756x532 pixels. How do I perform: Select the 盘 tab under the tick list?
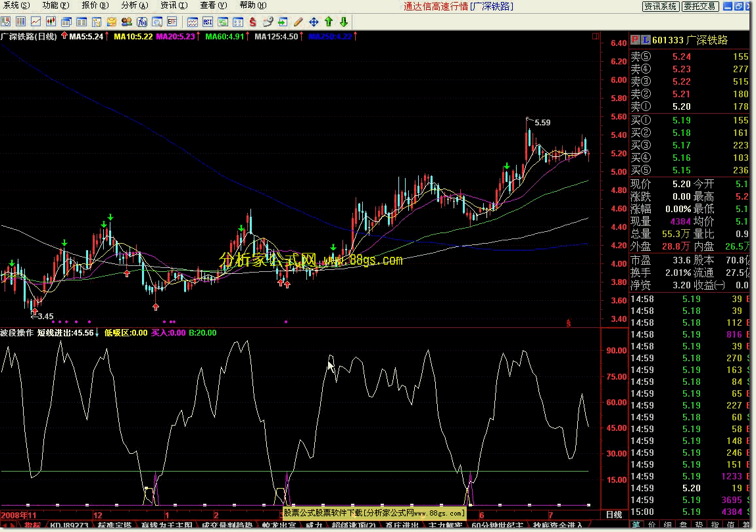coord(684,525)
